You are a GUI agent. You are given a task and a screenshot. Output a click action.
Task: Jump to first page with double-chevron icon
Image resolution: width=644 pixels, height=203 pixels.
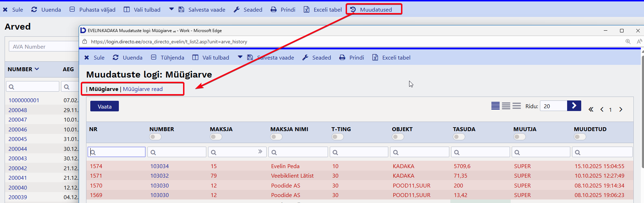(591, 110)
